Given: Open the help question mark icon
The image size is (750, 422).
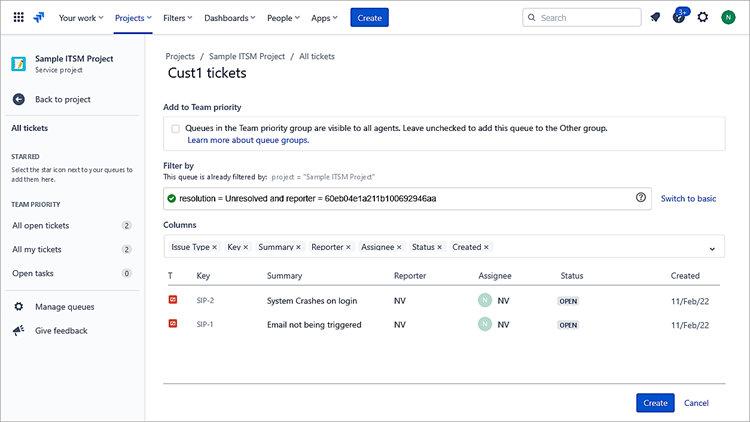Looking at the screenshot, I should pos(679,17).
